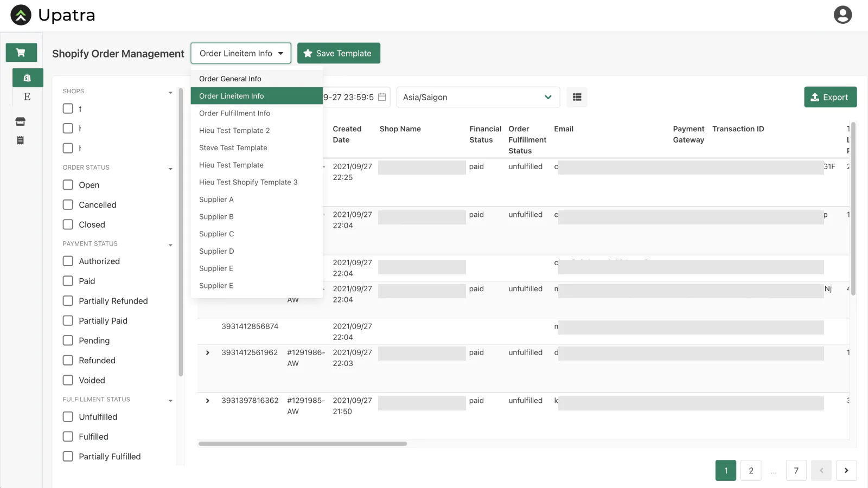Screen dimensions: 868x488
Task: Collapse the SHOPS filter section
Action: (170, 92)
